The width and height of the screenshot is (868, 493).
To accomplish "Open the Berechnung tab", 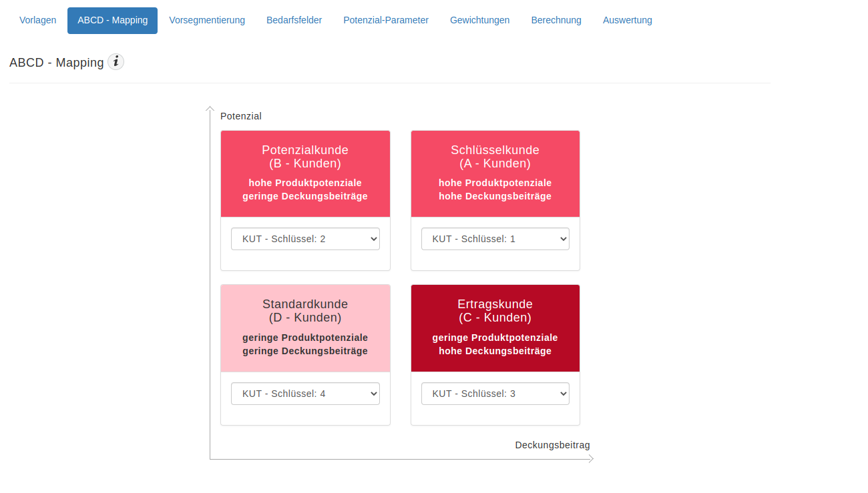I will [556, 20].
